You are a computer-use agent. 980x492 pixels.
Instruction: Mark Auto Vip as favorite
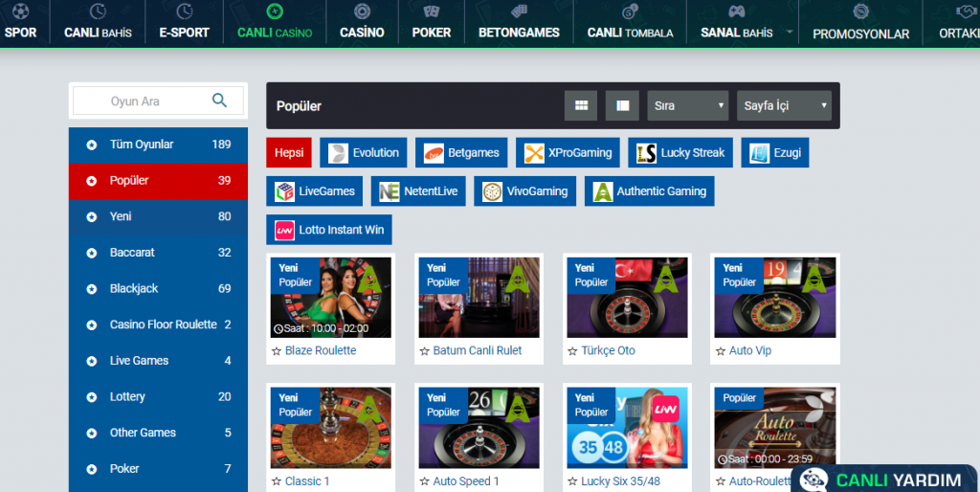(721, 351)
